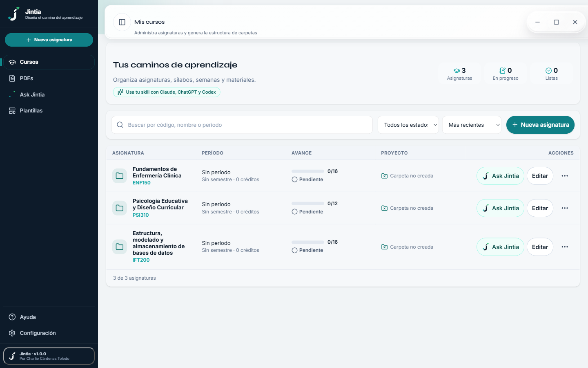Screen dimensions: 588x368
Task: Ask Jintia about IFT200 bases de datos
Action: coord(500,247)
